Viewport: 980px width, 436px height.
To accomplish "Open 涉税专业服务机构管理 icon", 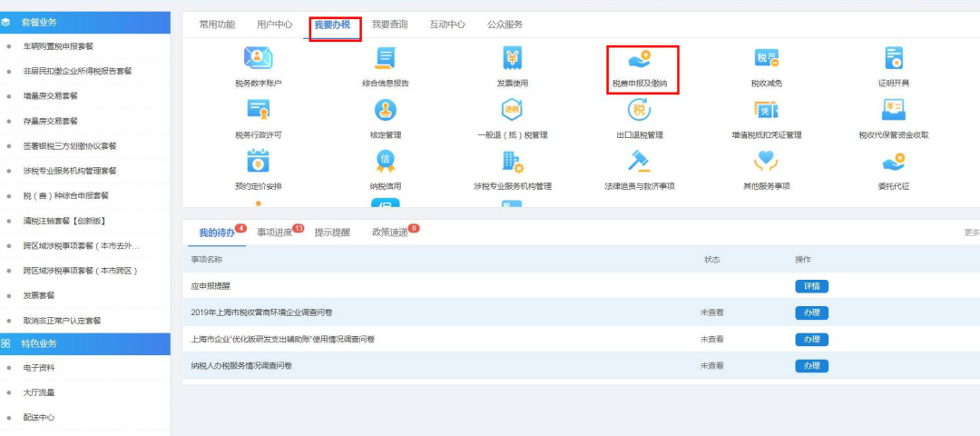I will click(512, 162).
